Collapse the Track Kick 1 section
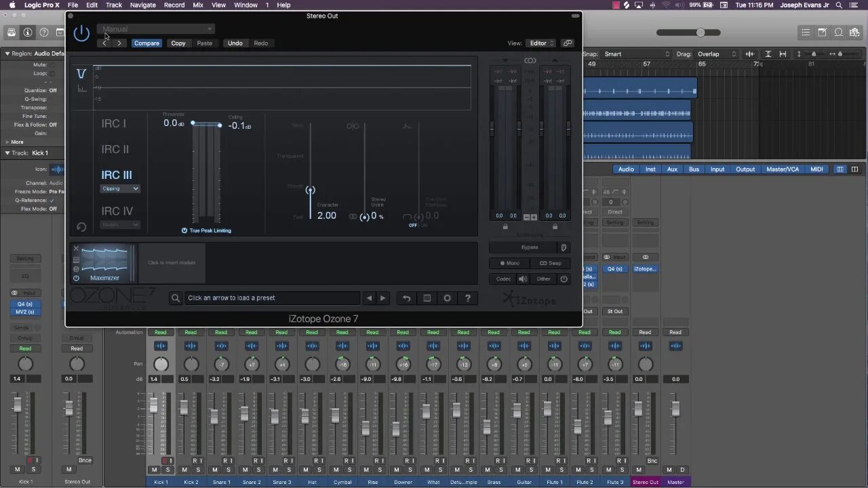 point(7,153)
